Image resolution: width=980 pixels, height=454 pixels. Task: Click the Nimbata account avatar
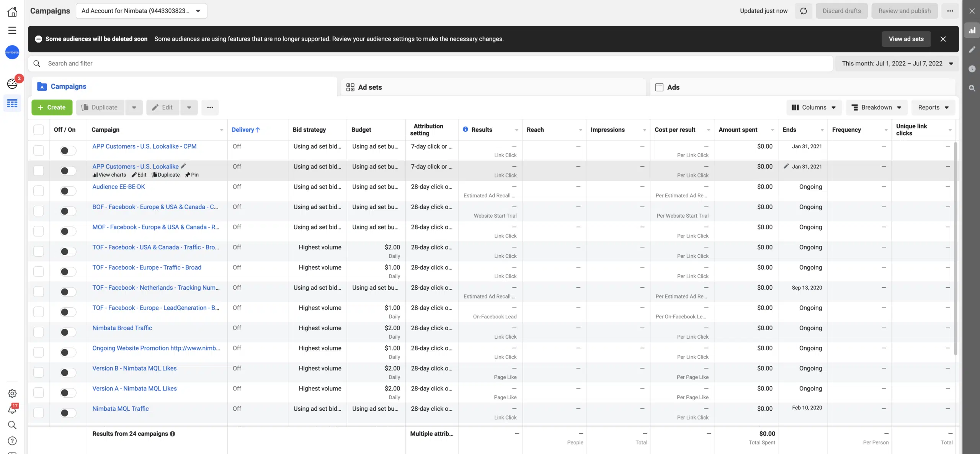tap(12, 52)
